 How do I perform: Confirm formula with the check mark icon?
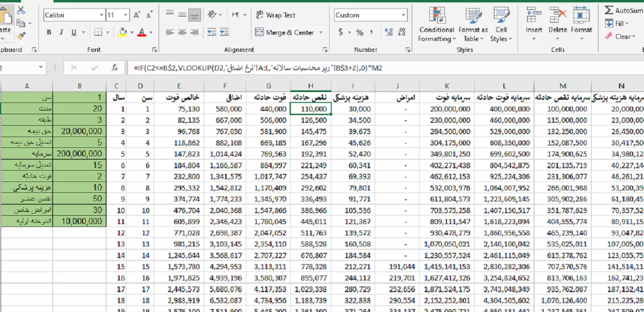94,68
